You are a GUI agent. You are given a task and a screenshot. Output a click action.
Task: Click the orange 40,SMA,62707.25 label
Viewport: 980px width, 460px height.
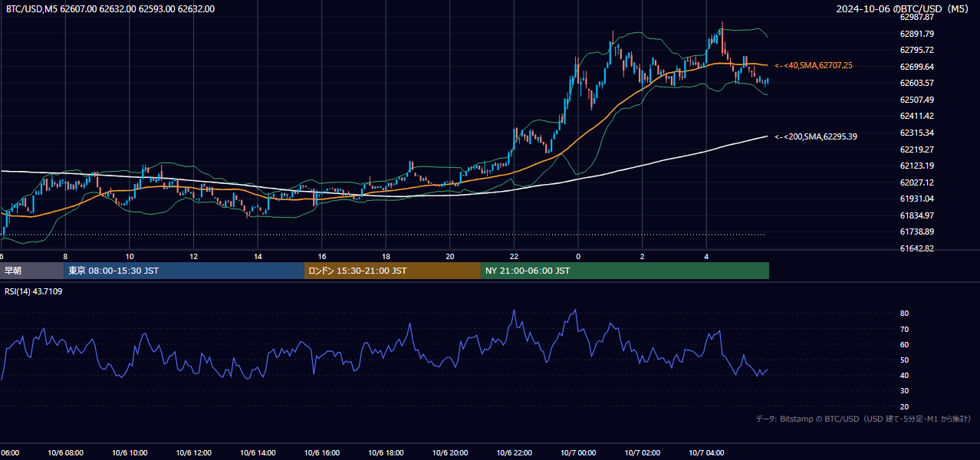tap(814, 66)
